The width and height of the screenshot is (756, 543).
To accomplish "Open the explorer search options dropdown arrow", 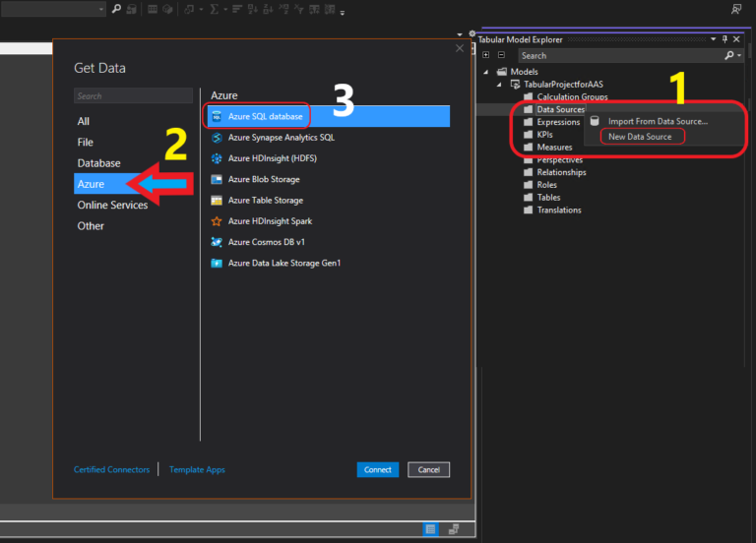I will (739, 56).
